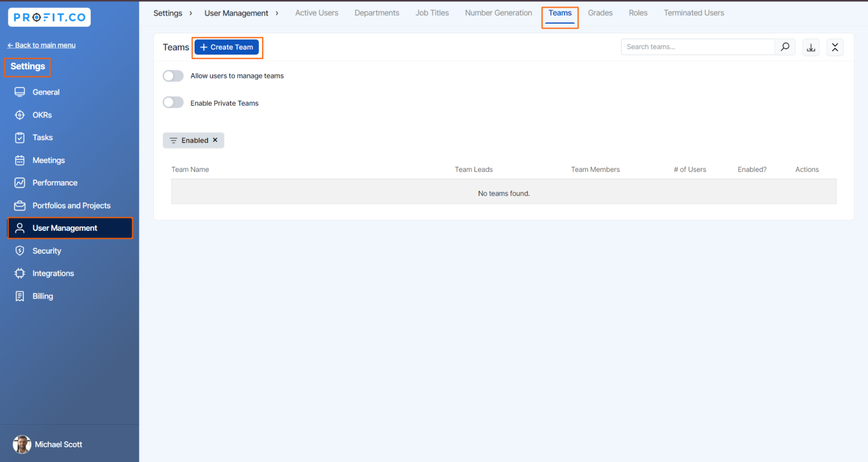The height and width of the screenshot is (462, 868).
Task: Download the teams list
Action: (811, 47)
